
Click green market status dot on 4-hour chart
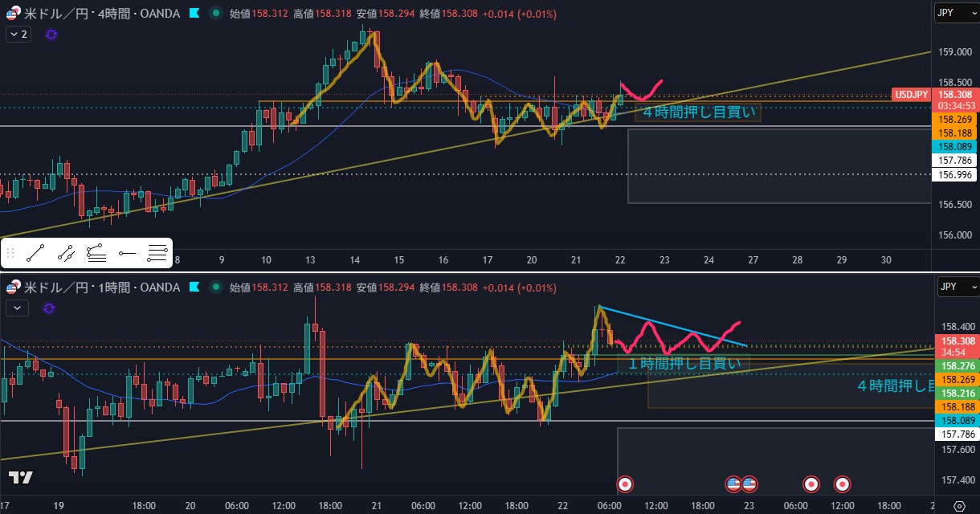click(x=216, y=14)
